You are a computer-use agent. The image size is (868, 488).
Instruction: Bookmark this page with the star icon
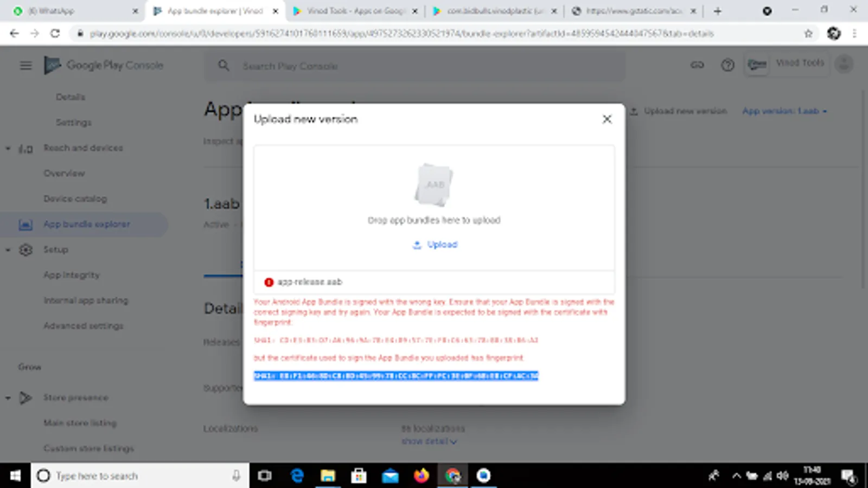808,34
